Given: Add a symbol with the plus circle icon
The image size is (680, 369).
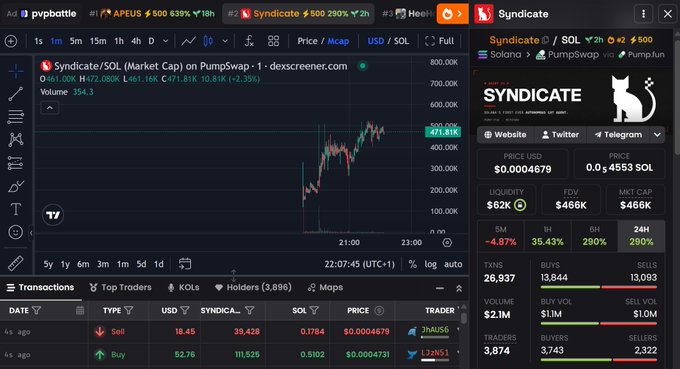Looking at the screenshot, I should tap(11, 41).
